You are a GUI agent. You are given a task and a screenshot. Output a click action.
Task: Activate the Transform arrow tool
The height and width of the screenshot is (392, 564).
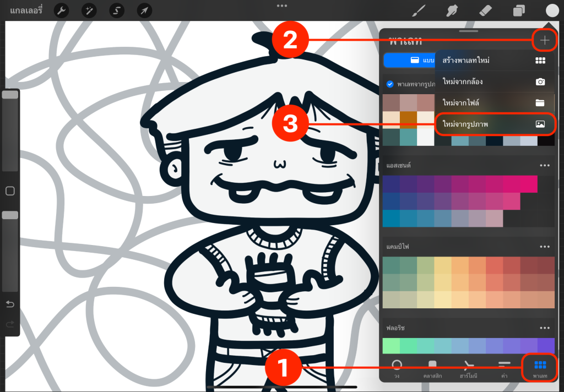144,10
